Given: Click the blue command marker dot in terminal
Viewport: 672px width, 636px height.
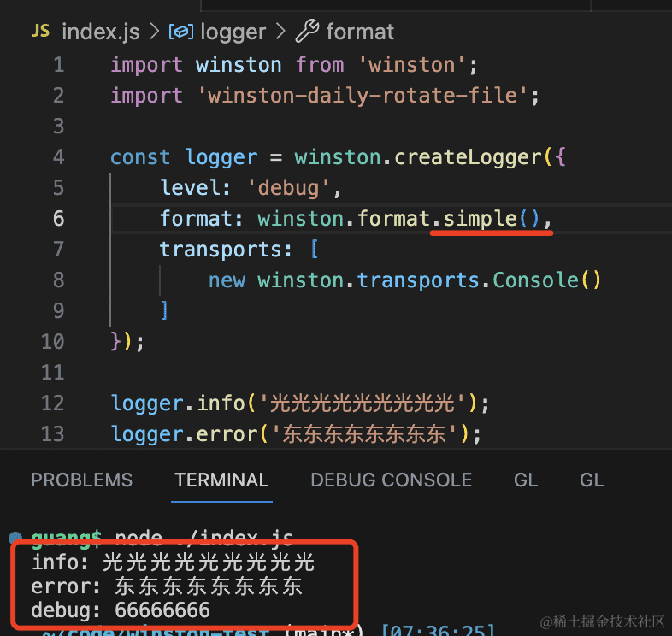Looking at the screenshot, I should click(15, 539).
